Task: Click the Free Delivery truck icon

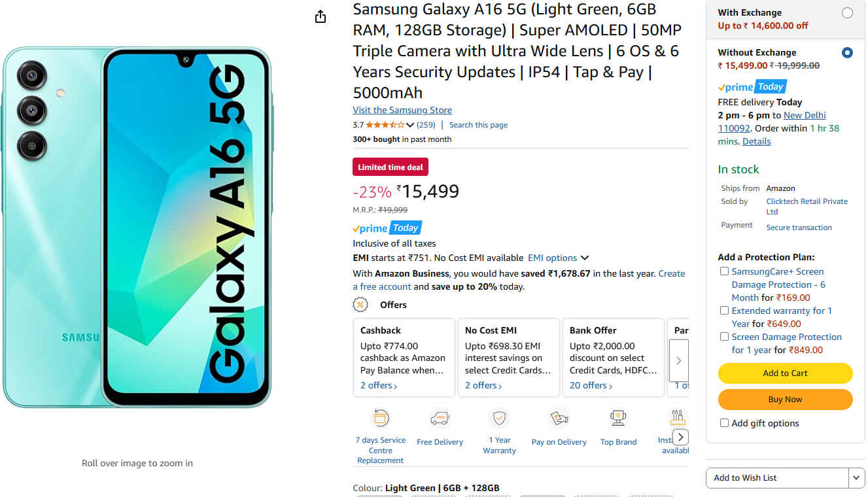Action: (x=440, y=418)
